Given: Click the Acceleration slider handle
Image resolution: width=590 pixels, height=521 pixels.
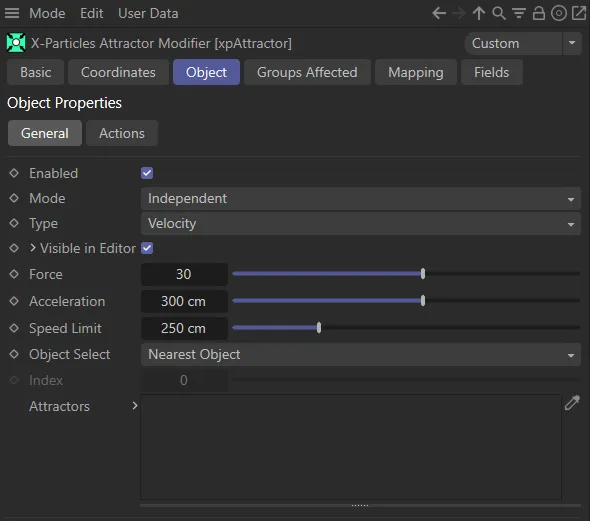Looking at the screenshot, I should pos(423,301).
